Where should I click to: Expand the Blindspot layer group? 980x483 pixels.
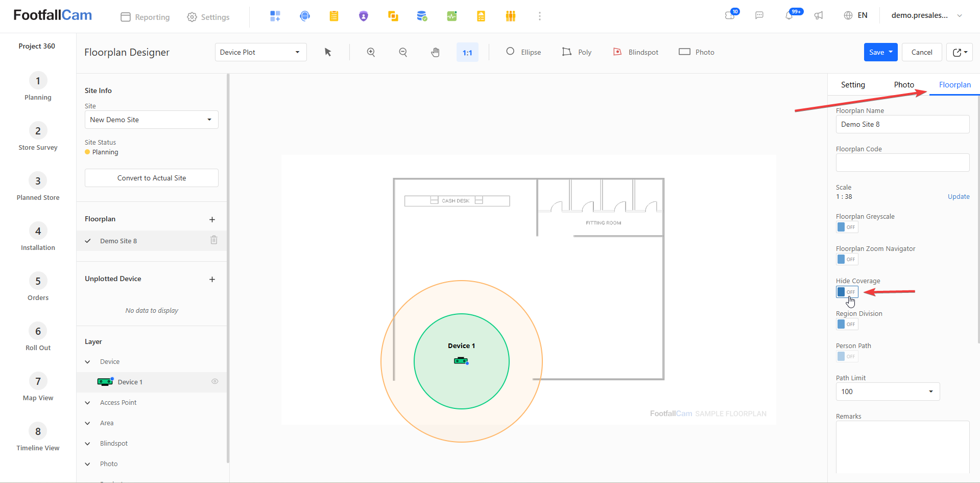(88, 444)
